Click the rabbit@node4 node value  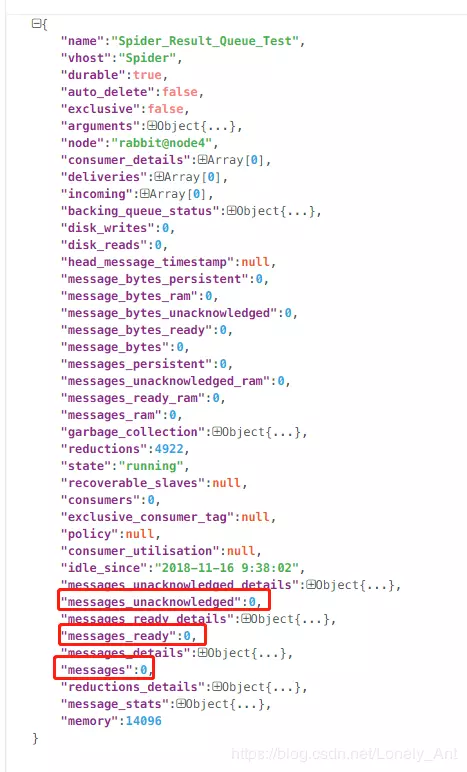[x=162, y=143]
